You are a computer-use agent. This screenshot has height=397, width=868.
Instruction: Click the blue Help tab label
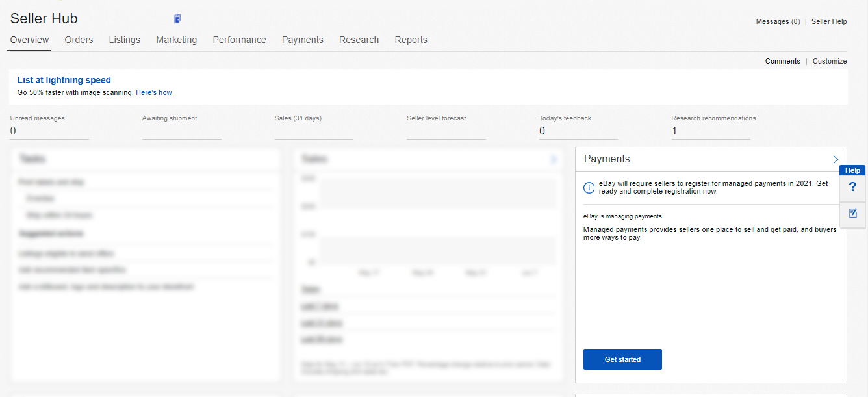pos(852,170)
